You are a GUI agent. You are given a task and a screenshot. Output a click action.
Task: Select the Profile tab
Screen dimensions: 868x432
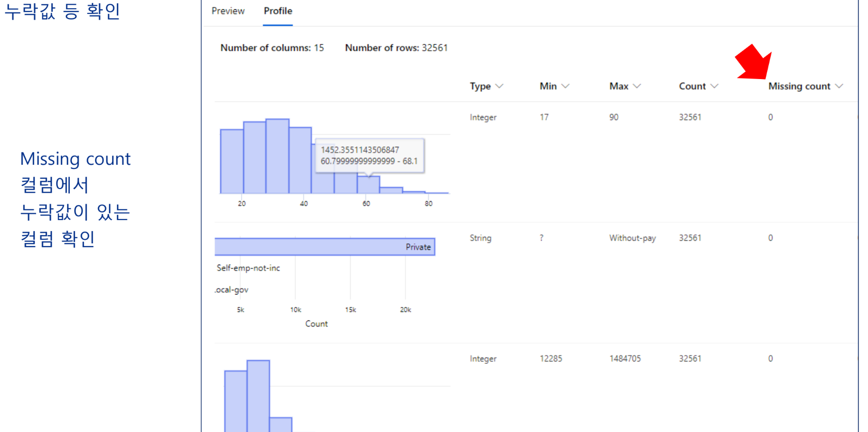[x=278, y=11]
